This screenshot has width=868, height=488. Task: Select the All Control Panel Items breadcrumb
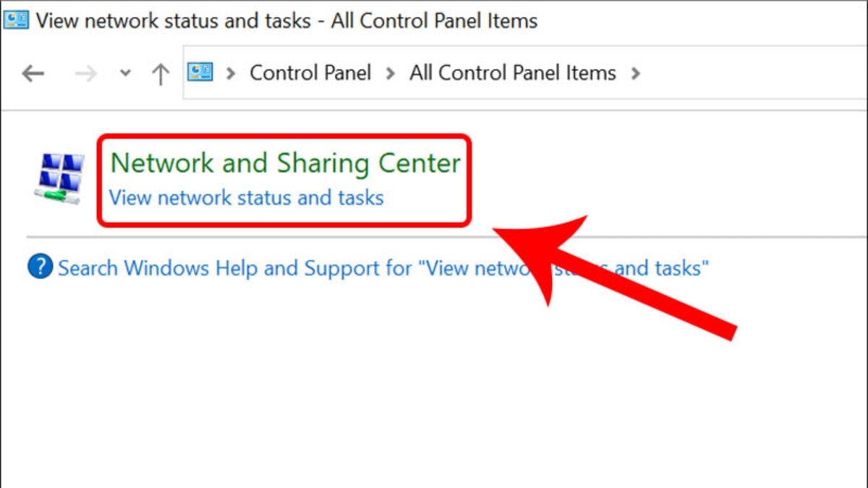[513, 73]
